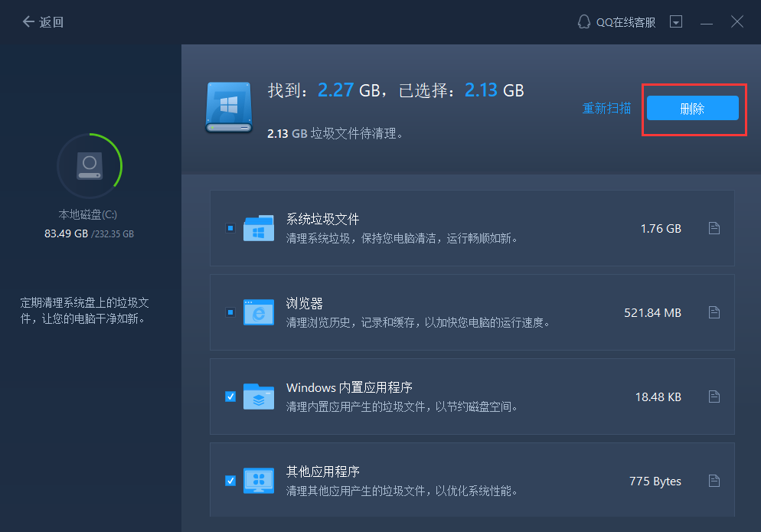
Task: Click the 775 Bytes size value
Action: click(x=655, y=481)
